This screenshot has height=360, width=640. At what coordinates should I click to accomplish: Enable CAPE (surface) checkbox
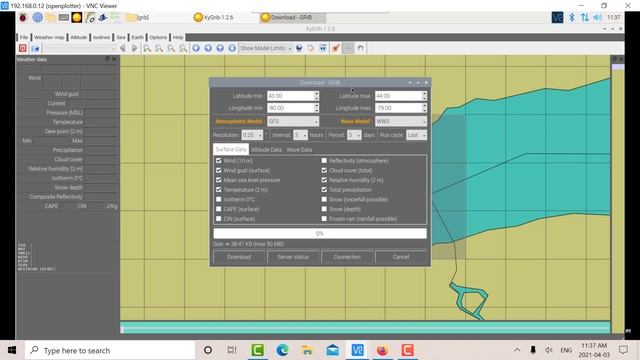pyautogui.click(x=219, y=209)
